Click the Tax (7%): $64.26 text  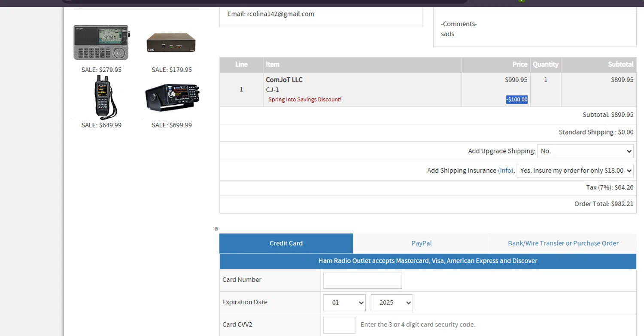coord(610,187)
